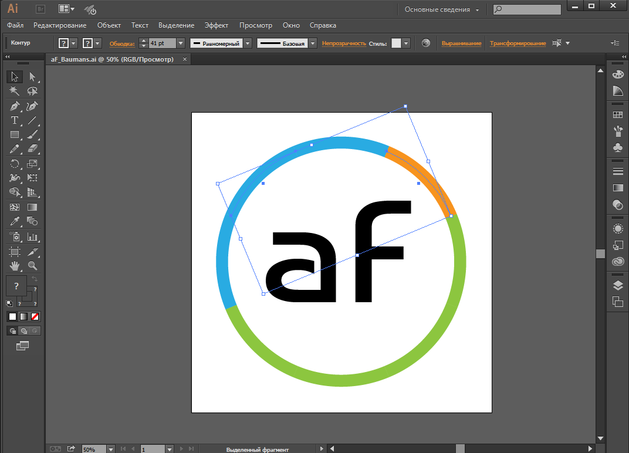This screenshot has height=453, width=629.
Task: Open the Artboards panel
Action: (x=618, y=302)
